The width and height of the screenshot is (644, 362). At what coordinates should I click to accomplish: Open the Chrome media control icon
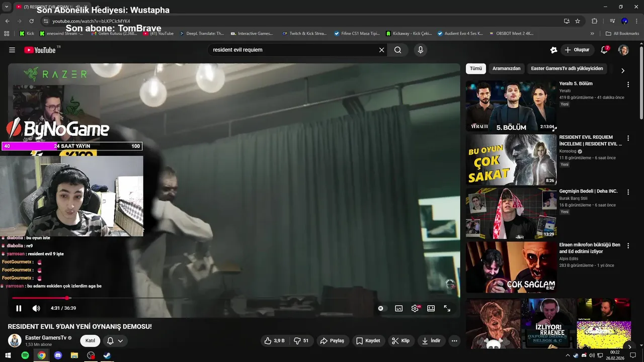[x=612, y=21]
